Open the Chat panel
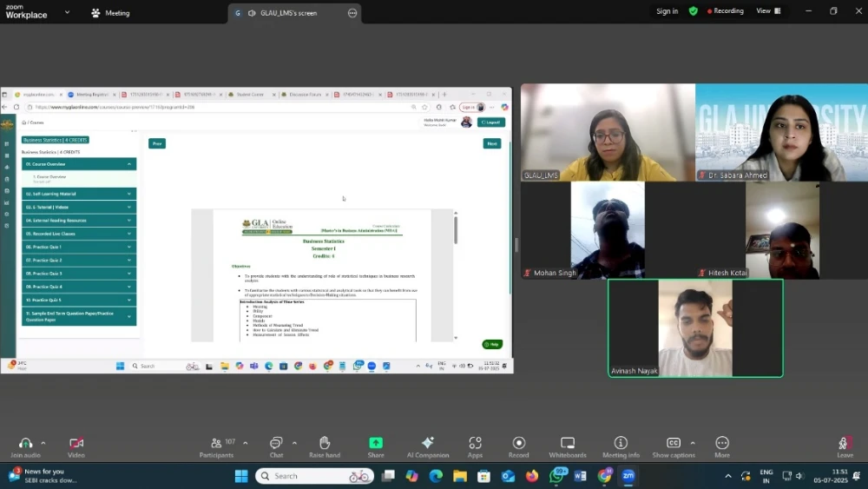The image size is (868, 489). (x=276, y=443)
